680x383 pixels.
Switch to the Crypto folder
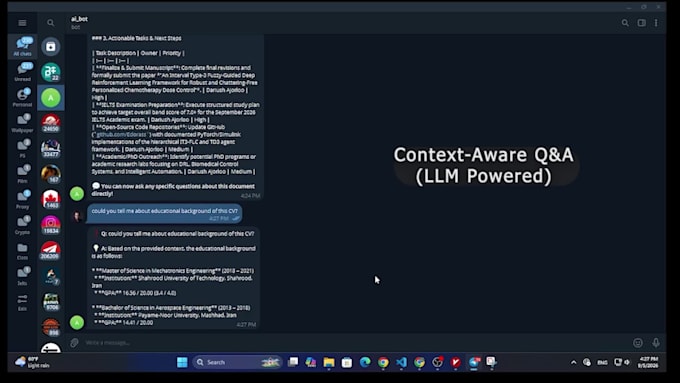tap(22, 225)
